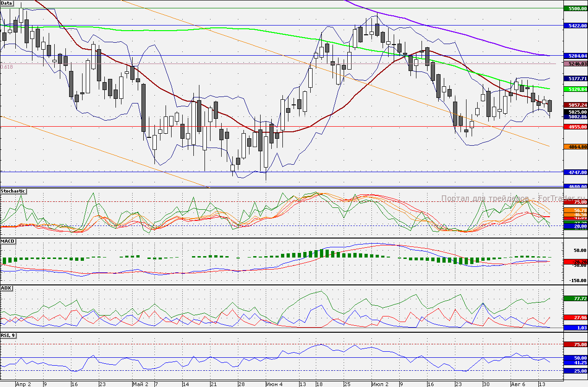Click the green 5500.00 price tag
588x387 pixels.
[575, 9]
